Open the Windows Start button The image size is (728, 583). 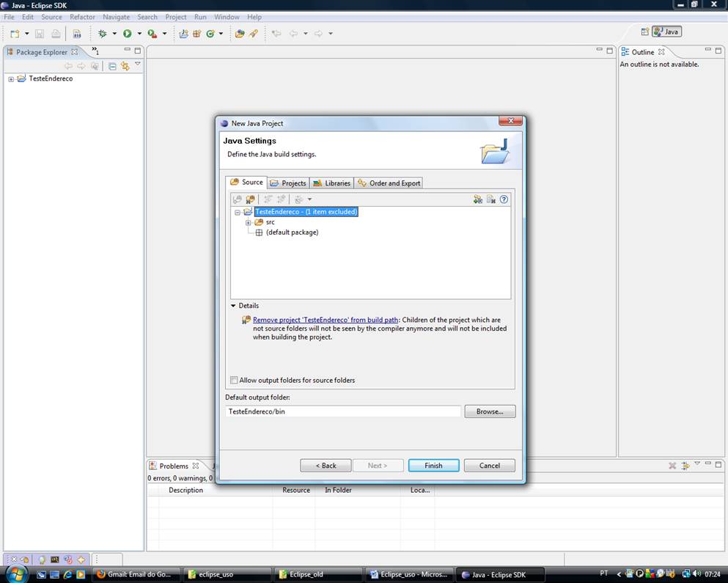[x=16, y=574]
